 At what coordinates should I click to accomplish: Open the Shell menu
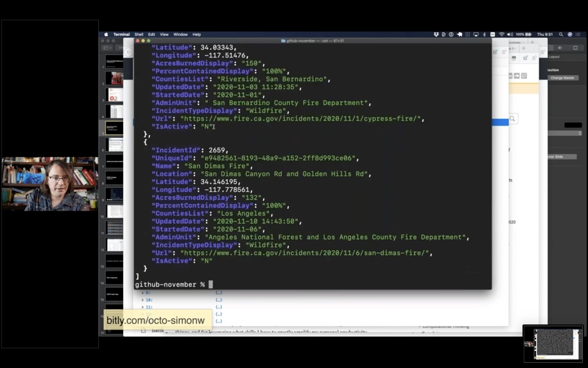point(139,34)
